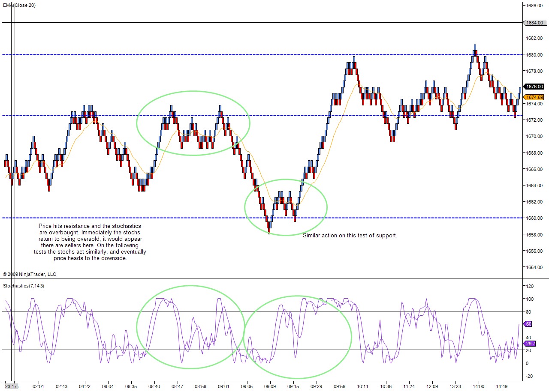Click the 80 label on stochastics axis

[528, 312]
